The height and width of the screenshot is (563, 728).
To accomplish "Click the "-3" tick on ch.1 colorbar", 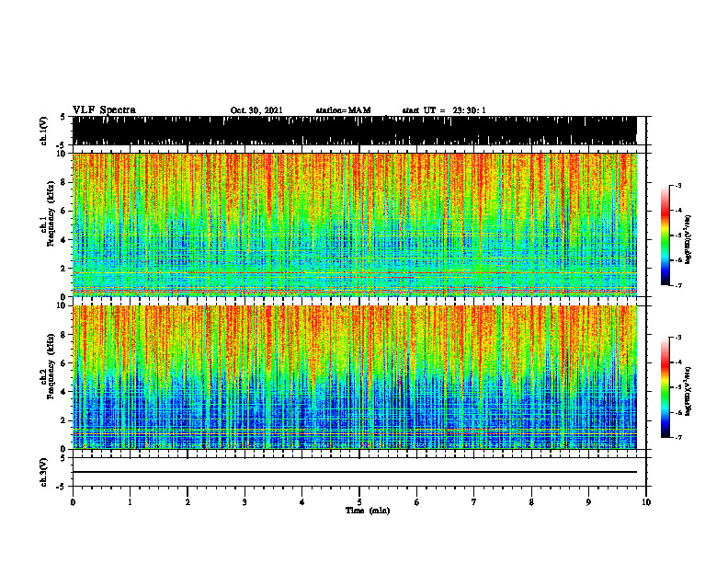I will pyautogui.click(x=678, y=186).
